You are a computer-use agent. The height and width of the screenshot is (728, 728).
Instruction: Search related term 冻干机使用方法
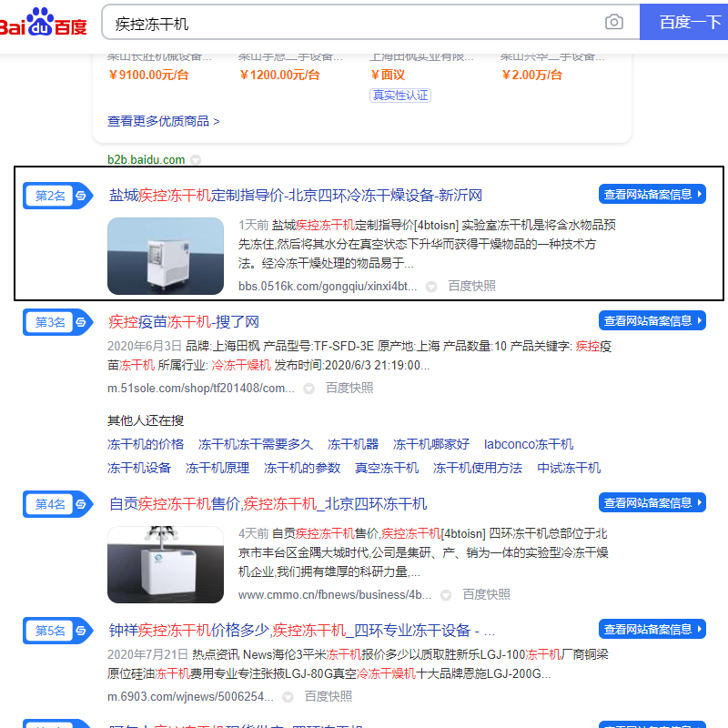pyautogui.click(x=478, y=468)
